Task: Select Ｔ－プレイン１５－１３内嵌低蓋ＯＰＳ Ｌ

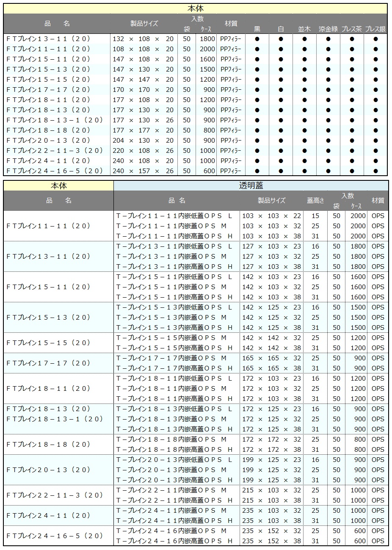Action: pos(174,307)
